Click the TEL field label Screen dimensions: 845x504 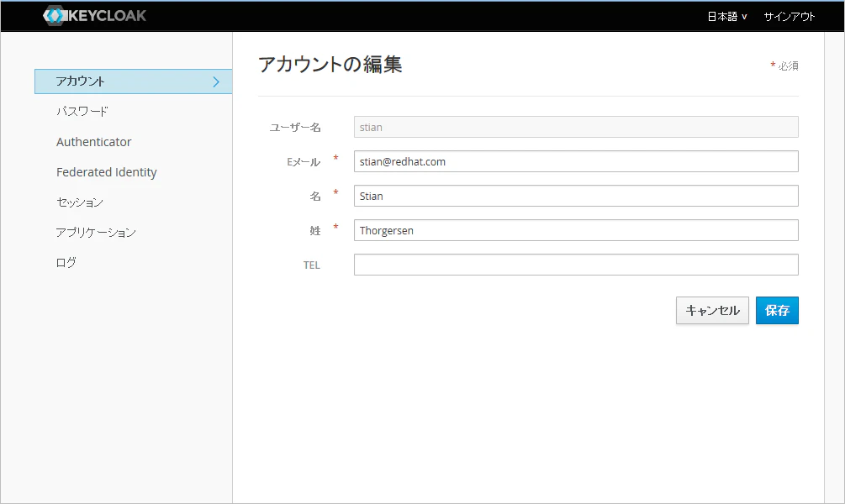311,265
